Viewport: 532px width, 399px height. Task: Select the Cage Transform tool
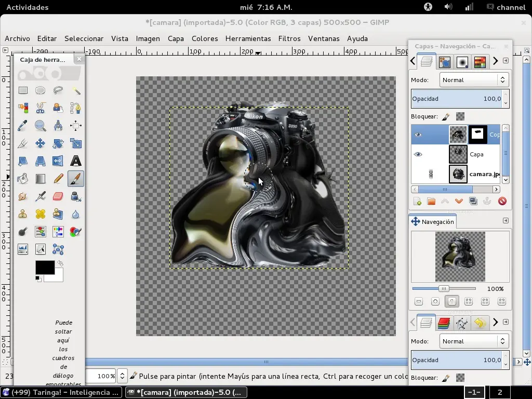(58, 249)
